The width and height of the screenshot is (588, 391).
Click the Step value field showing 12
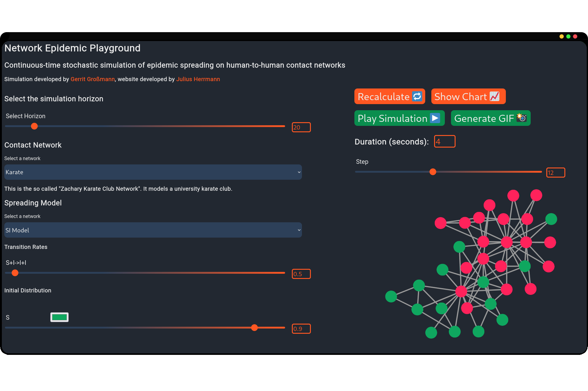click(556, 173)
